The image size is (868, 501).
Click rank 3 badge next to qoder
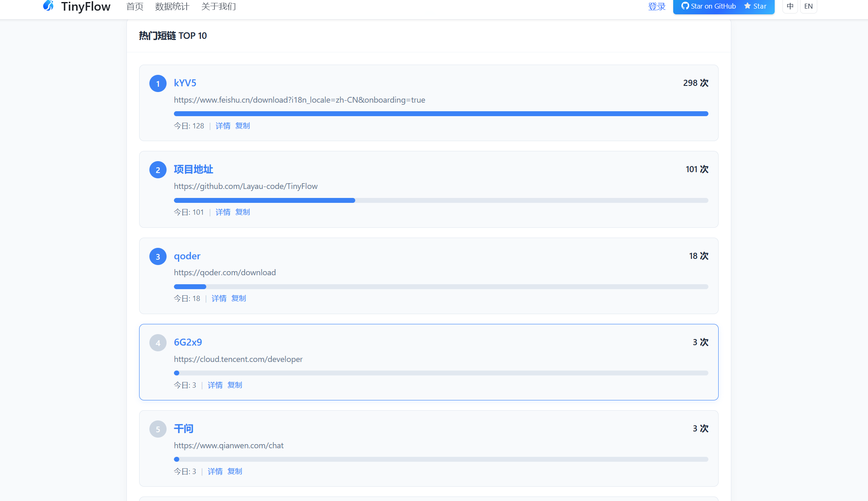click(x=158, y=256)
